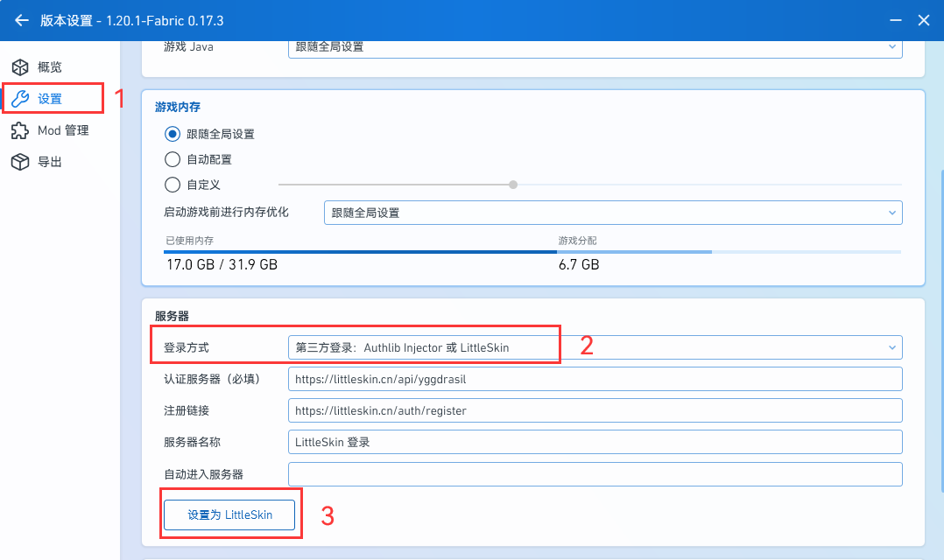Select 自定义 memory radio button

tap(173, 185)
